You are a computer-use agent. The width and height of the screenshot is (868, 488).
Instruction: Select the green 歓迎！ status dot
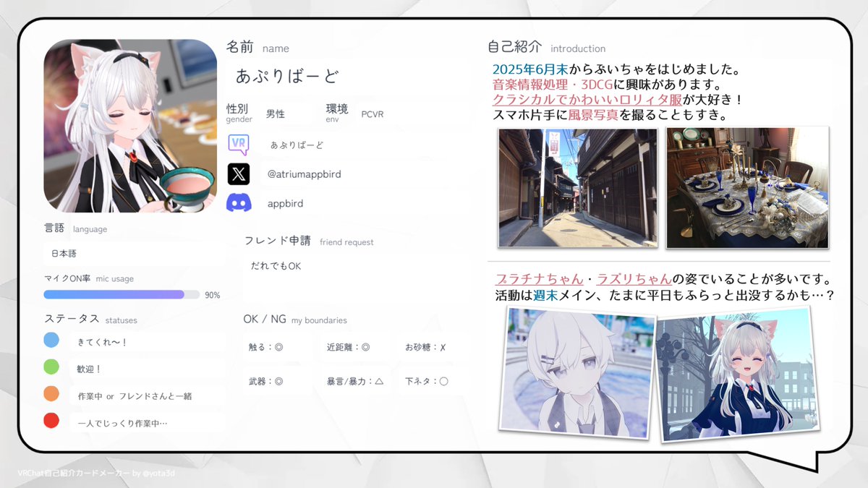pos(51,366)
